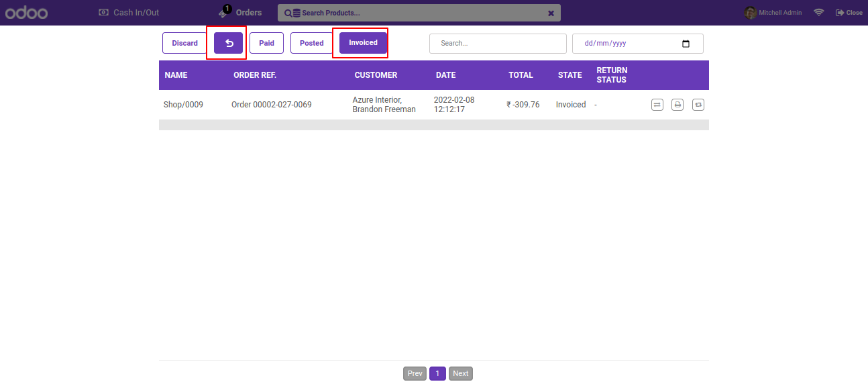
Task: Click Mitchell Admin user avatar
Action: 751,13
